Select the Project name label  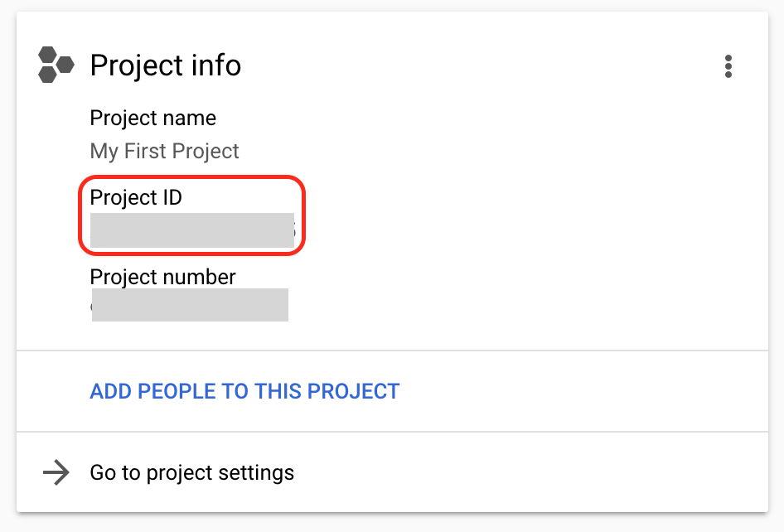tap(153, 118)
